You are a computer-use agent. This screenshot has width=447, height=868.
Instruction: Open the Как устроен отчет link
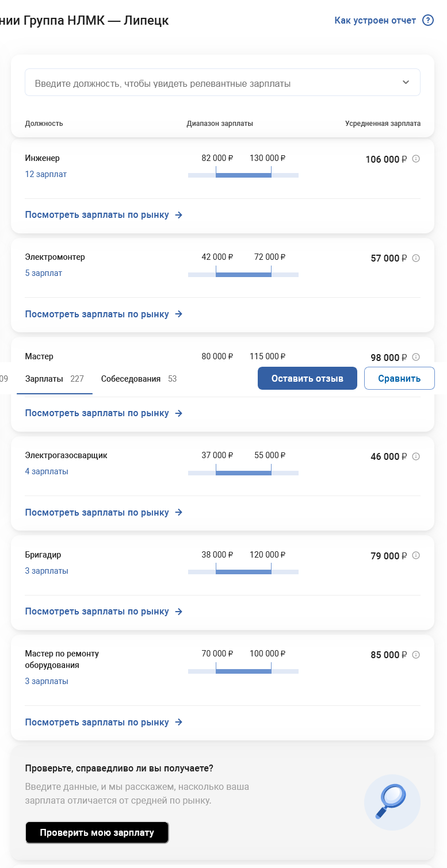click(375, 21)
